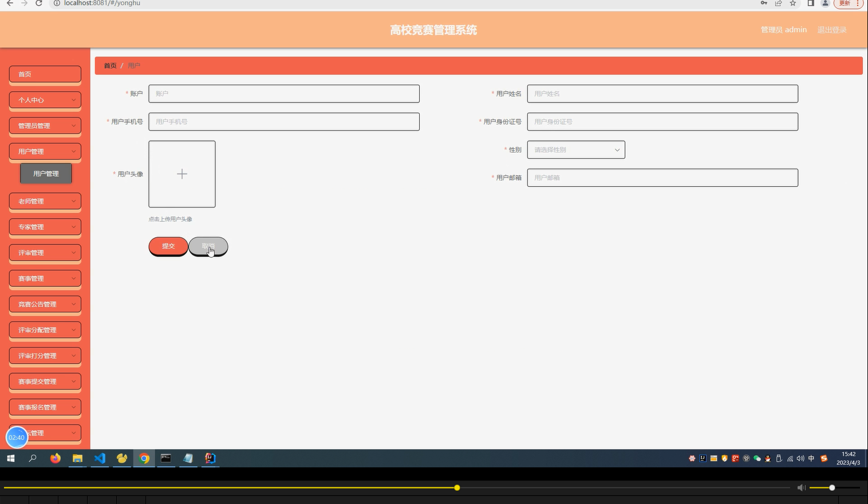Bookmark this page with the star icon
This screenshot has width=868, height=504.
coord(793,3)
